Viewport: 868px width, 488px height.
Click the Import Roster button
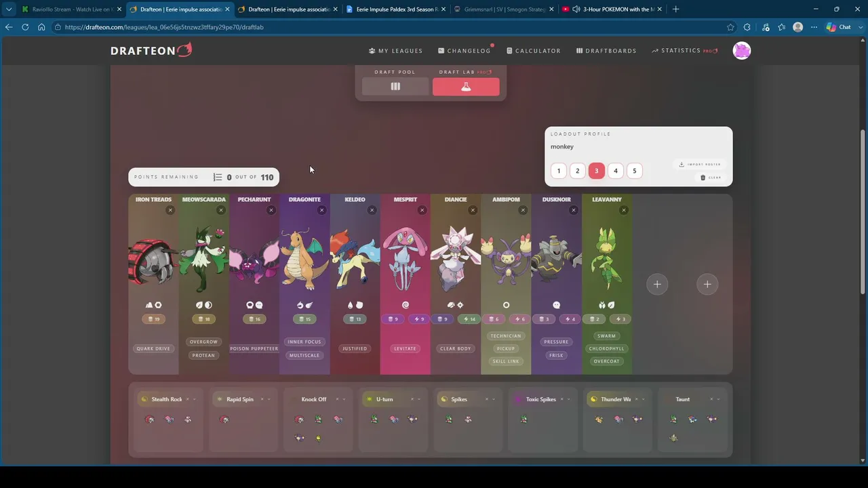coord(700,164)
